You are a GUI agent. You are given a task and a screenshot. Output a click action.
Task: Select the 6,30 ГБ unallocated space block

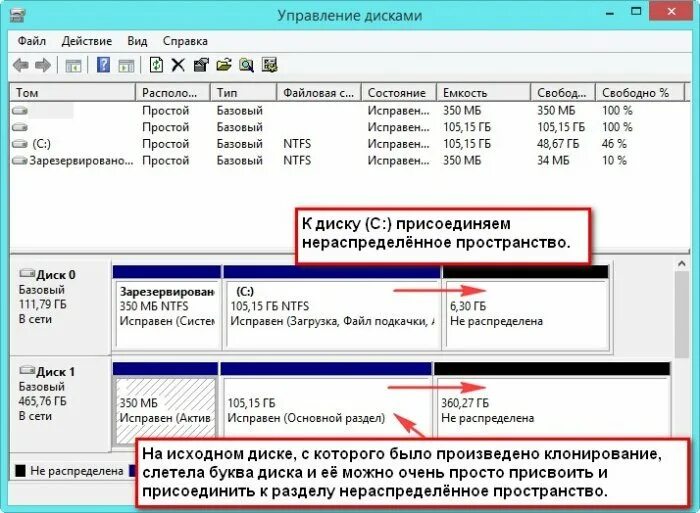526,307
